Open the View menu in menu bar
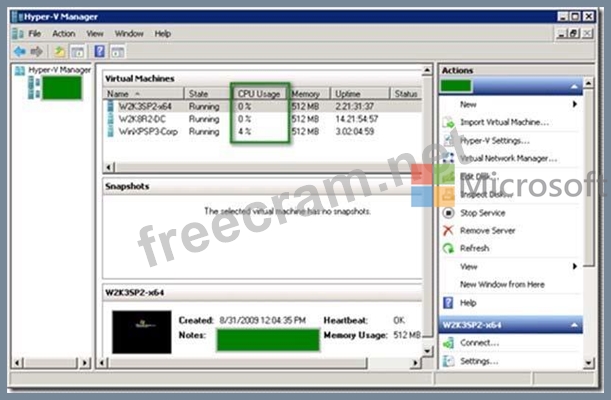This screenshot has width=611, height=400. point(95,34)
